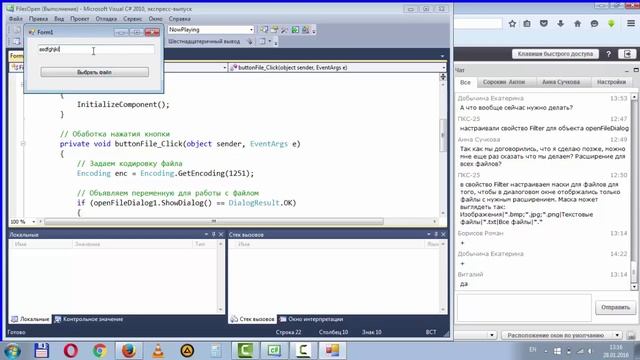
Task: Click the Pocket icon in Firefox toolbar
Action: (x=544, y=24)
